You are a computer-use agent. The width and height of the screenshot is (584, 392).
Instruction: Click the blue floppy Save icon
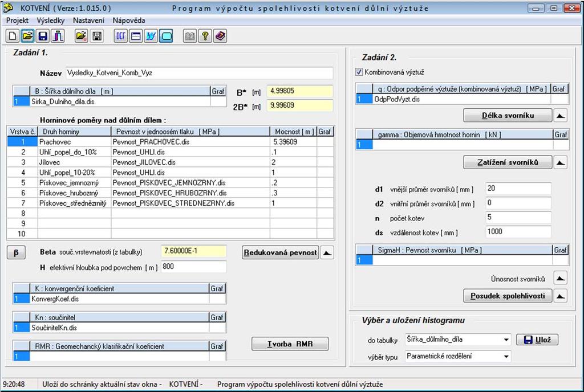[43, 36]
